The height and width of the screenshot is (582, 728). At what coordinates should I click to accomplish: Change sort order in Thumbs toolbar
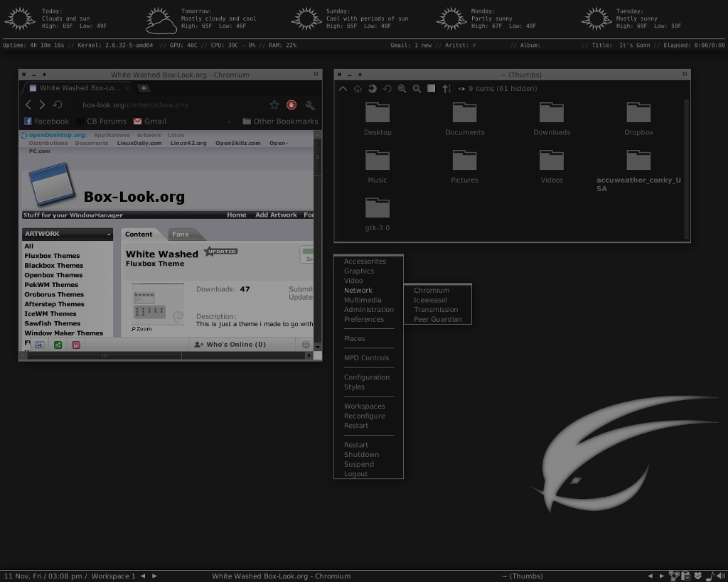click(x=446, y=89)
